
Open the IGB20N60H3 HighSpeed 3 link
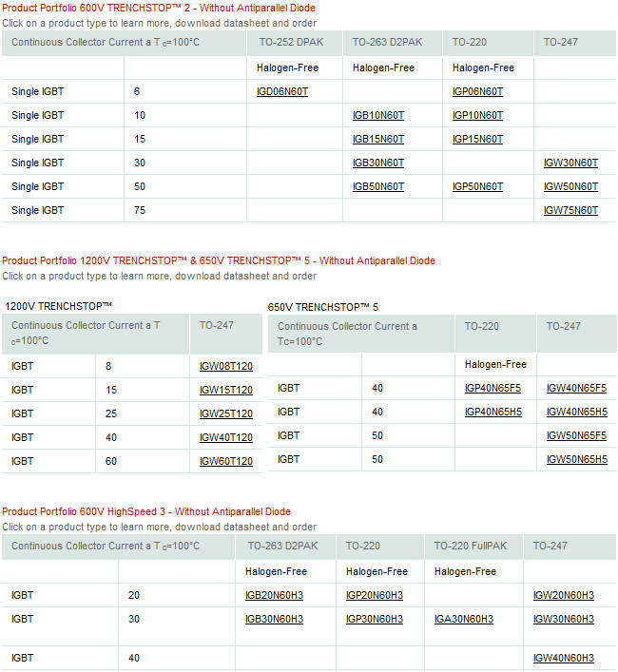tap(274, 595)
